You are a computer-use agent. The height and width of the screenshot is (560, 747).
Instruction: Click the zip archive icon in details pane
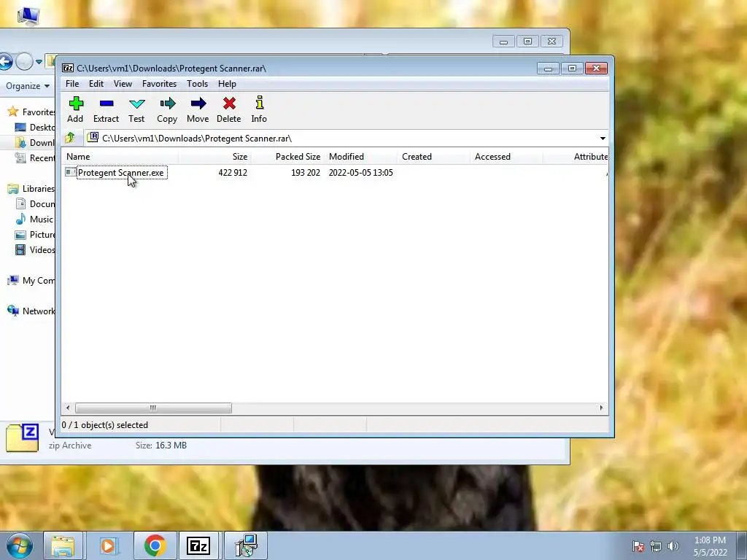click(x=23, y=438)
